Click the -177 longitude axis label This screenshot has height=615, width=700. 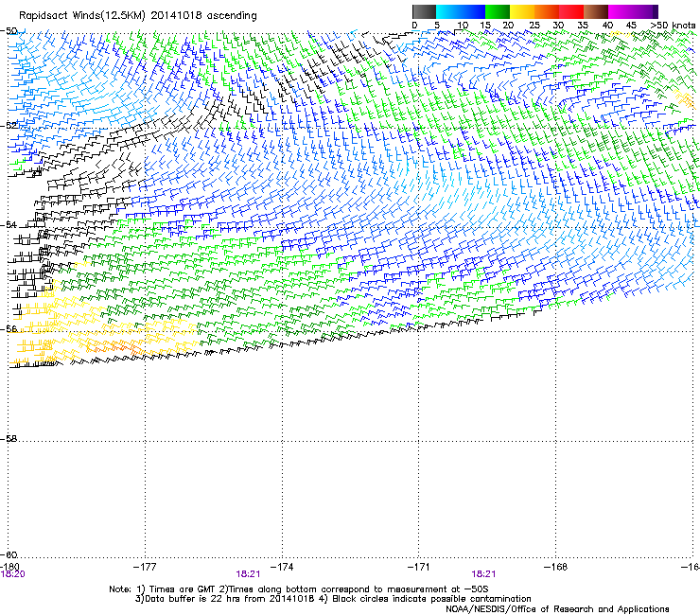[145, 567]
